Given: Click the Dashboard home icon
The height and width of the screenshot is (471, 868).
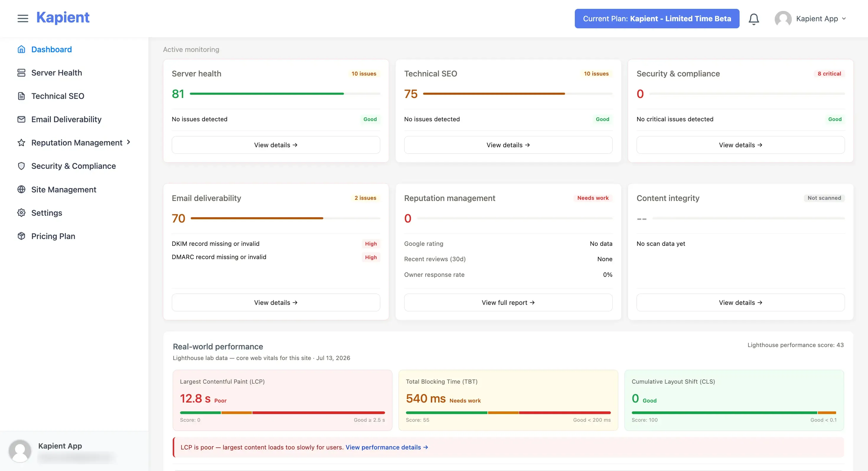Looking at the screenshot, I should (x=21, y=50).
